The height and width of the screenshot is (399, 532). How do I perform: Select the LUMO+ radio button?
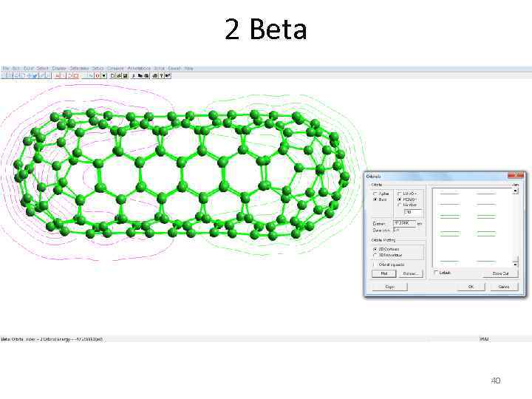(406, 194)
